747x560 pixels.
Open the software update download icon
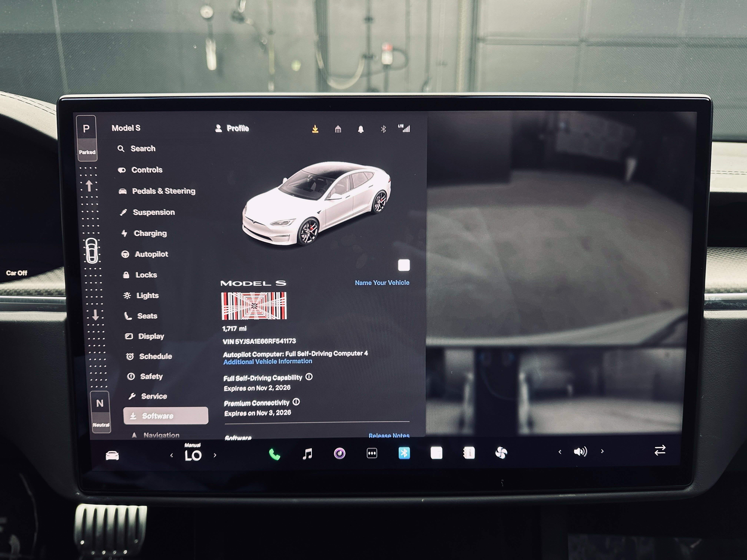pyautogui.click(x=315, y=129)
